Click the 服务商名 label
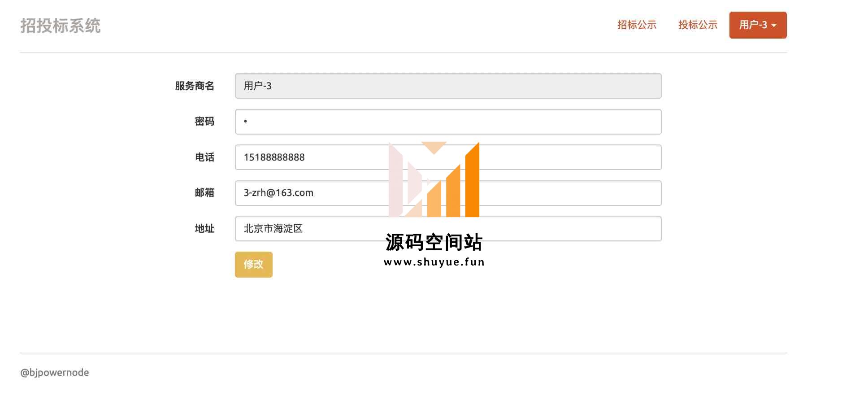 (x=195, y=86)
